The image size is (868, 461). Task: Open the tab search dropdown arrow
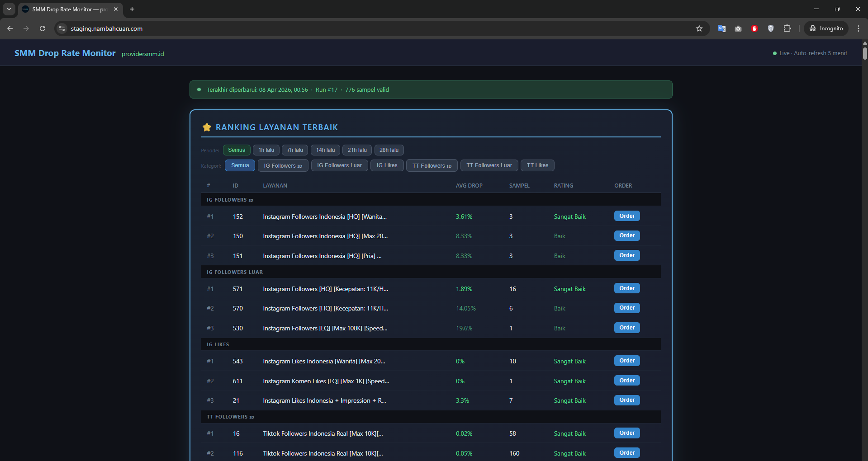pos(9,9)
